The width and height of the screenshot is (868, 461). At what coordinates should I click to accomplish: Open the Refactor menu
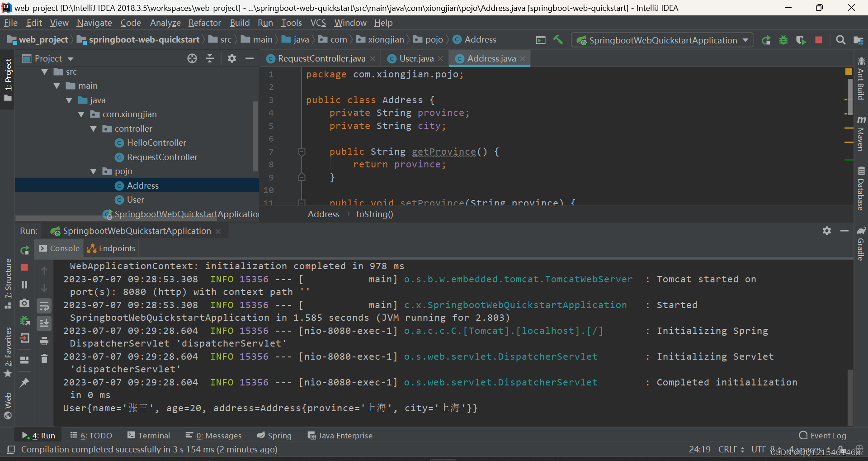pos(205,23)
